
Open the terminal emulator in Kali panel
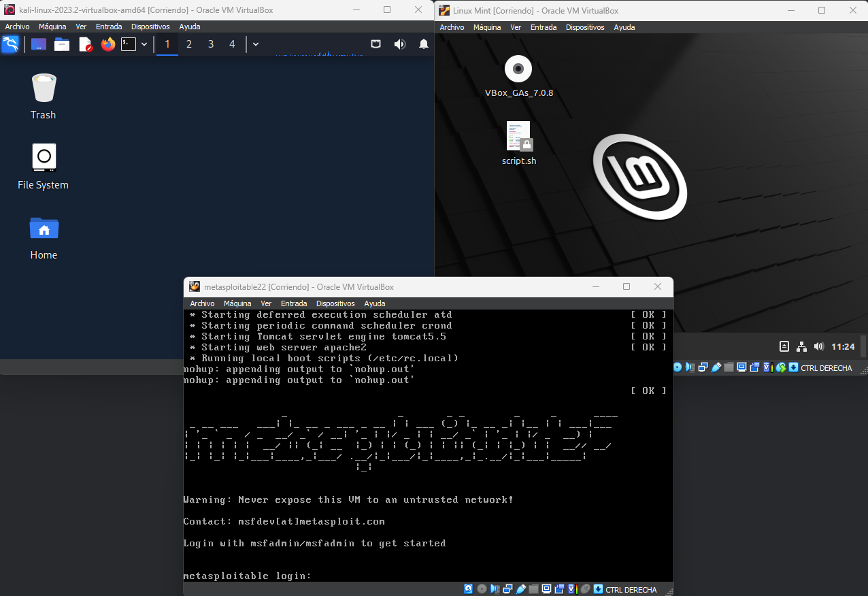[129, 44]
